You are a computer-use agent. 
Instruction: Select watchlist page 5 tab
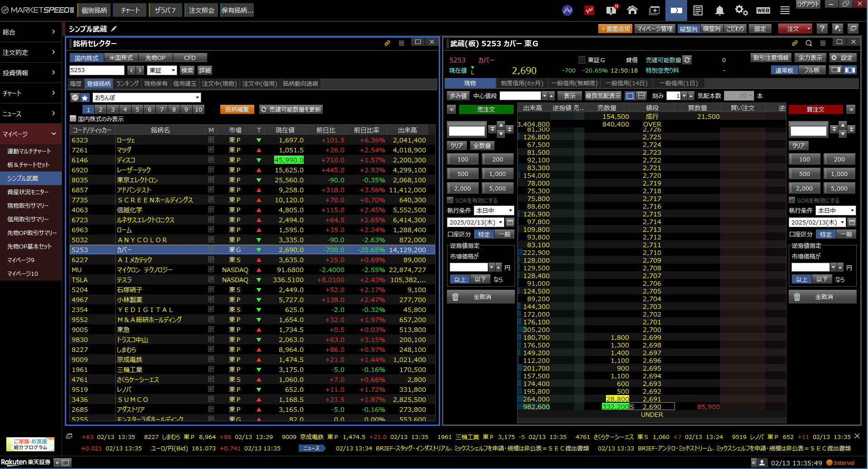point(137,109)
